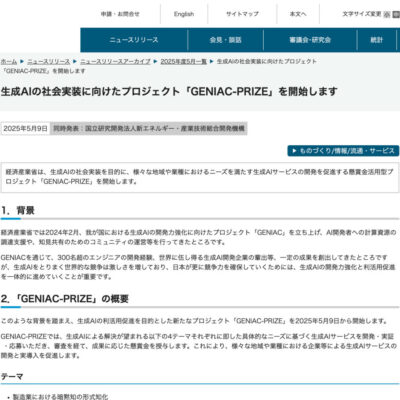Open the サイトマップ page
This screenshot has width=400, height=400.
pos(242,14)
